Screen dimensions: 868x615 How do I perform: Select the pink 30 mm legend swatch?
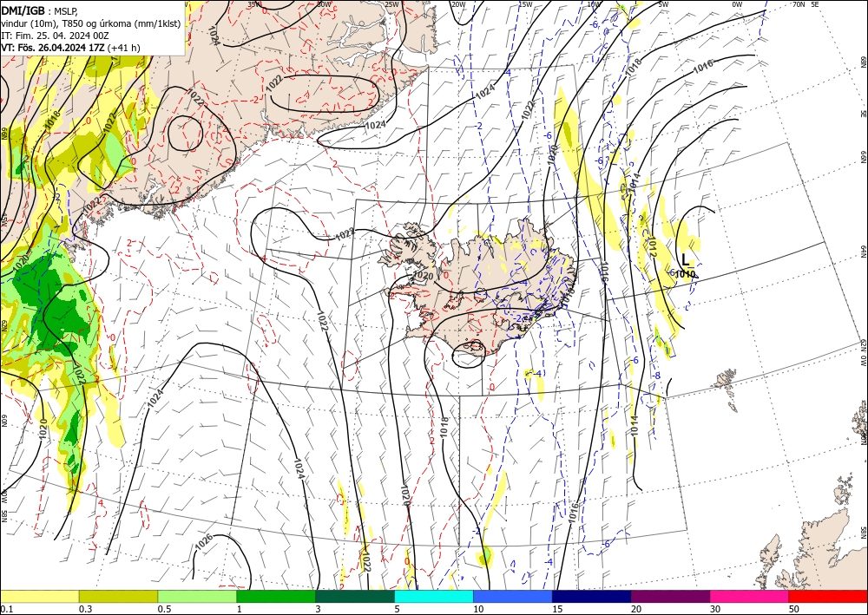(x=750, y=596)
